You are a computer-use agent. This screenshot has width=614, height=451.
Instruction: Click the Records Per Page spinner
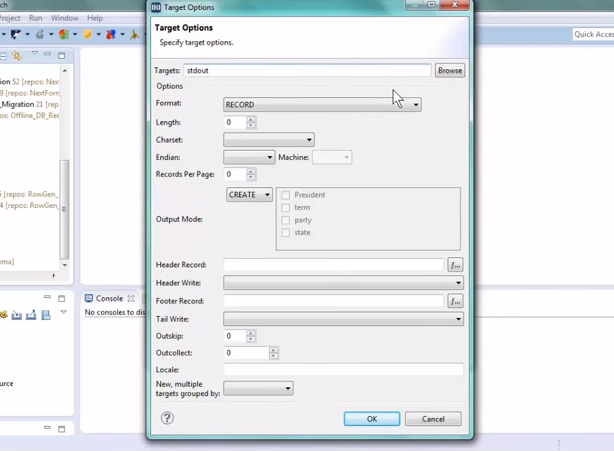(239, 174)
